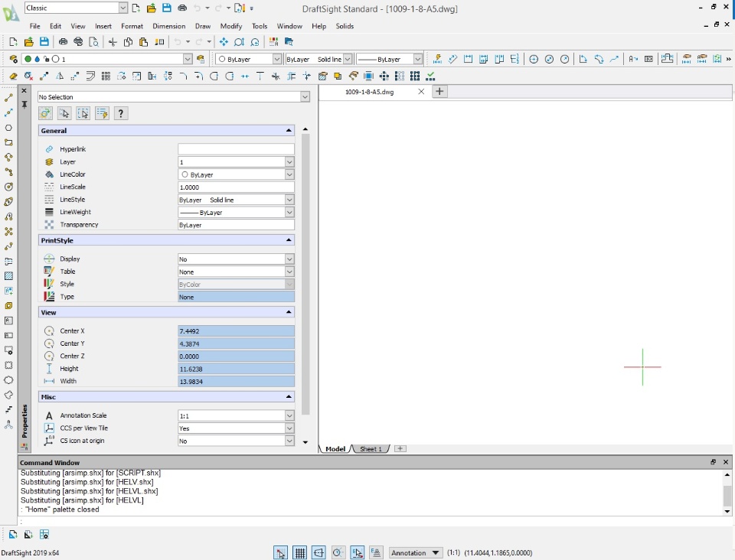The width and height of the screenshot is (735, 560).
Task: Toggle Snap mode in the status bar
Action: pyautogui.click(x=281, y=552)
